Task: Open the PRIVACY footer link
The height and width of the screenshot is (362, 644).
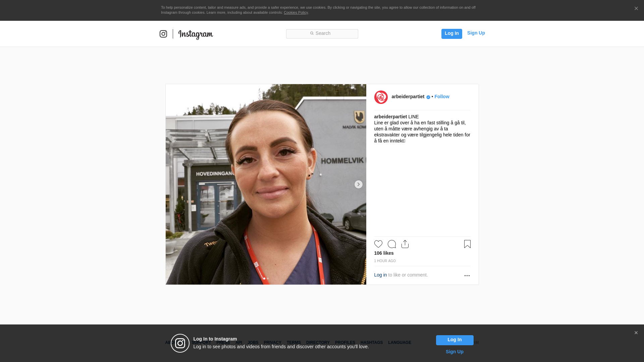Action: [272, 343]
